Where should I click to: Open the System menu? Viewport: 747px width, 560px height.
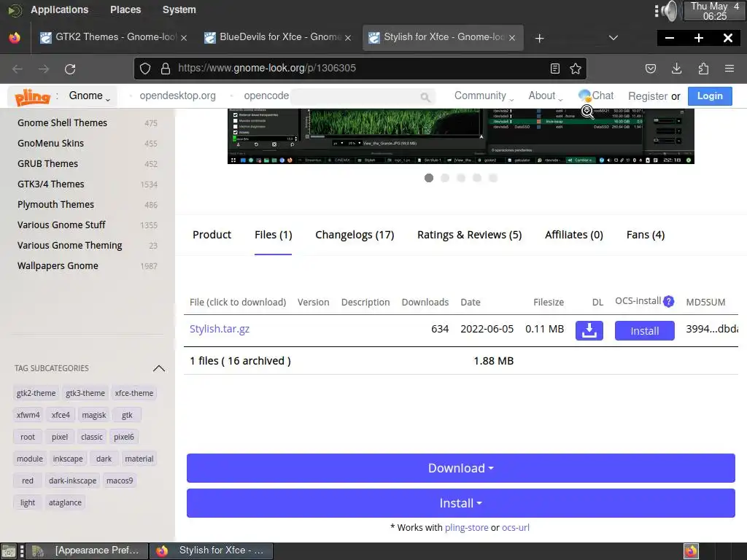tap(179, 9)
